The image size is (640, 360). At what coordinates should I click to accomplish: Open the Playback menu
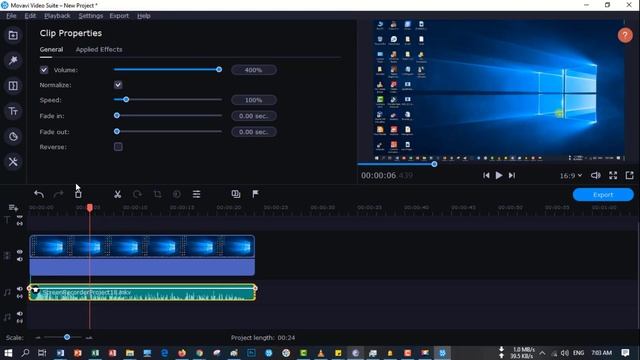(x=57, y=16)
